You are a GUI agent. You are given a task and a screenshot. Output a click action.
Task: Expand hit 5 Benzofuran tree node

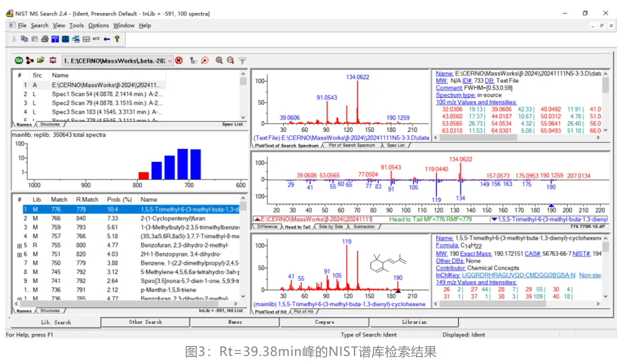20,246
